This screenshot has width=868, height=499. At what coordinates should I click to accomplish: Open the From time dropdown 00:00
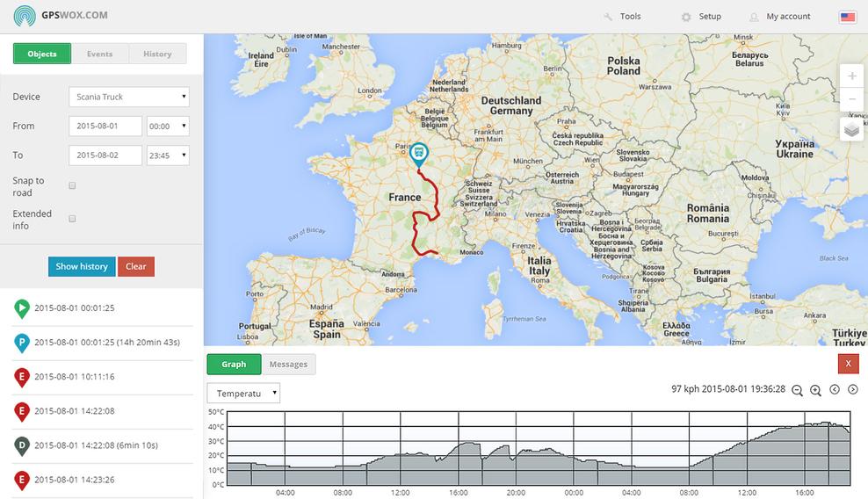pyautogui.click(x=168, y=127)
